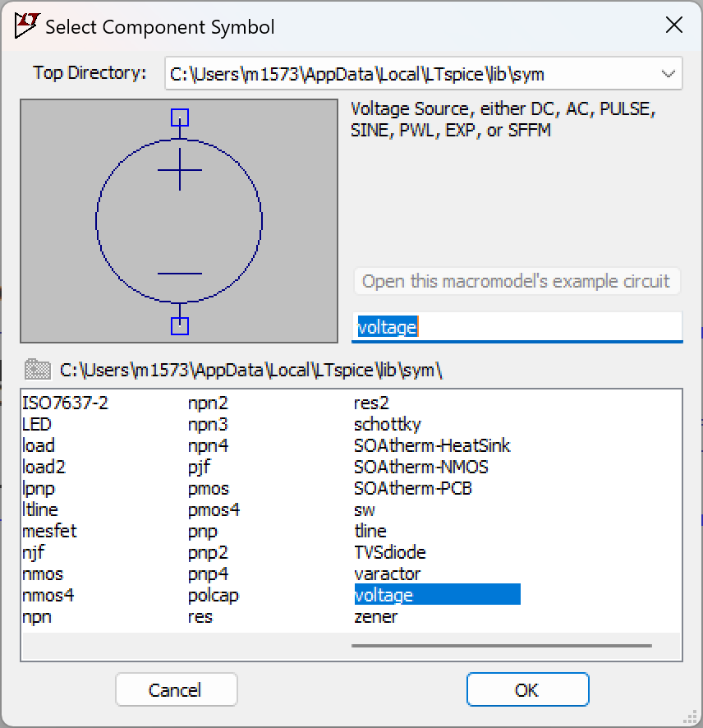Click the voltage source symbol preview
The image size is (703, 728).
tap(179, 221)
